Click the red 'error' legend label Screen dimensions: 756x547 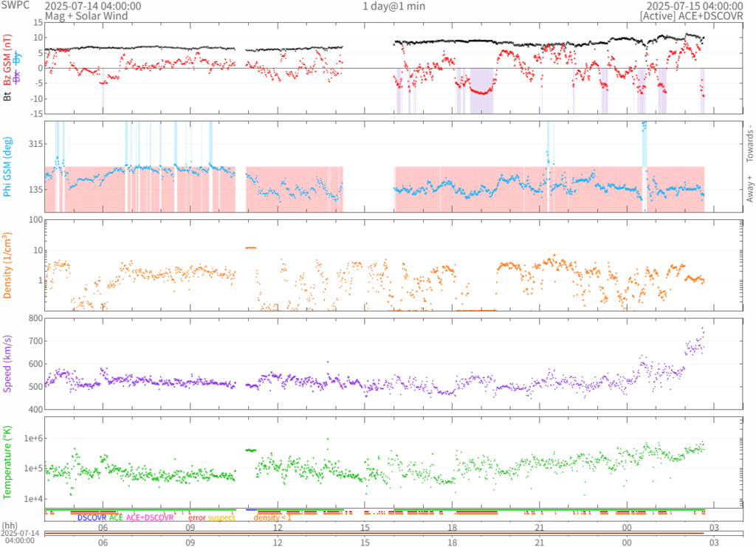pos(196,518)
